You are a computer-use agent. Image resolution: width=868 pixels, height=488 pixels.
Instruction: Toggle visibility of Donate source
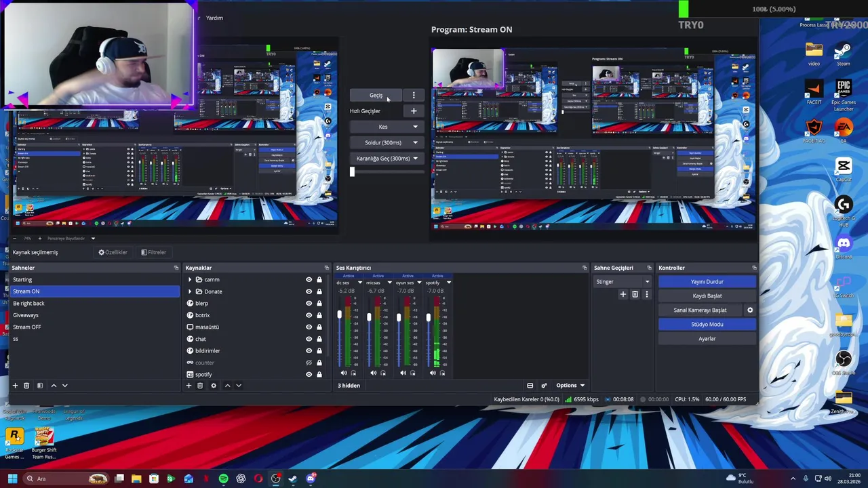[x=309, y=291]
